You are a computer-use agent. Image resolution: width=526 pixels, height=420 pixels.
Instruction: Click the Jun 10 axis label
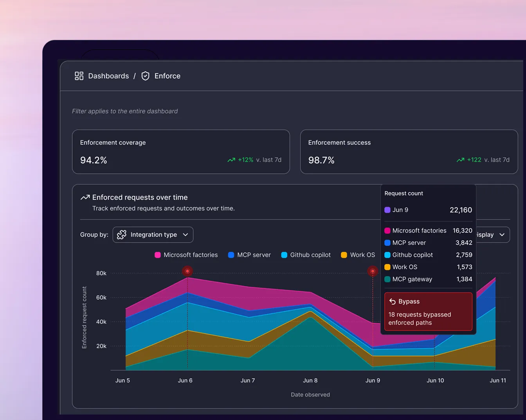click(435, 381)
